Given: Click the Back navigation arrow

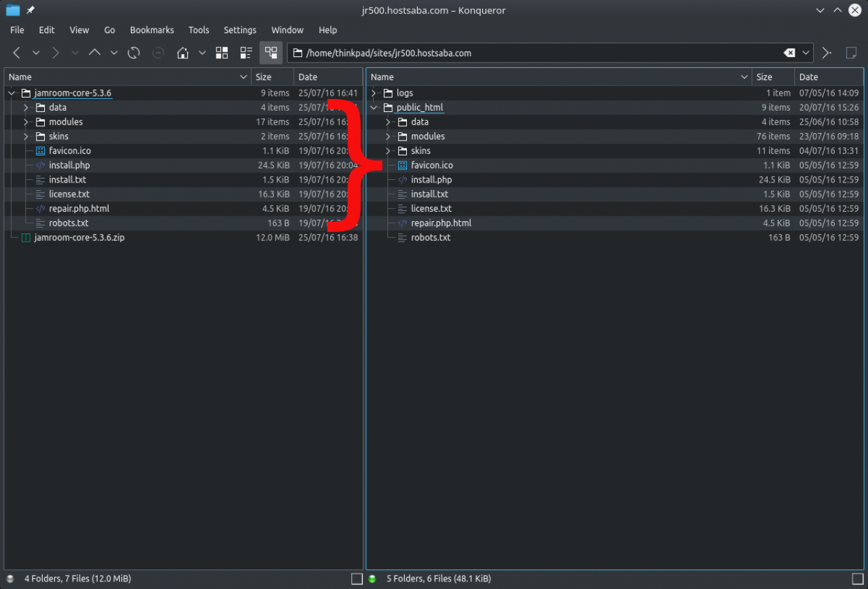Looking at the screenshot, I should pos(17,53).
